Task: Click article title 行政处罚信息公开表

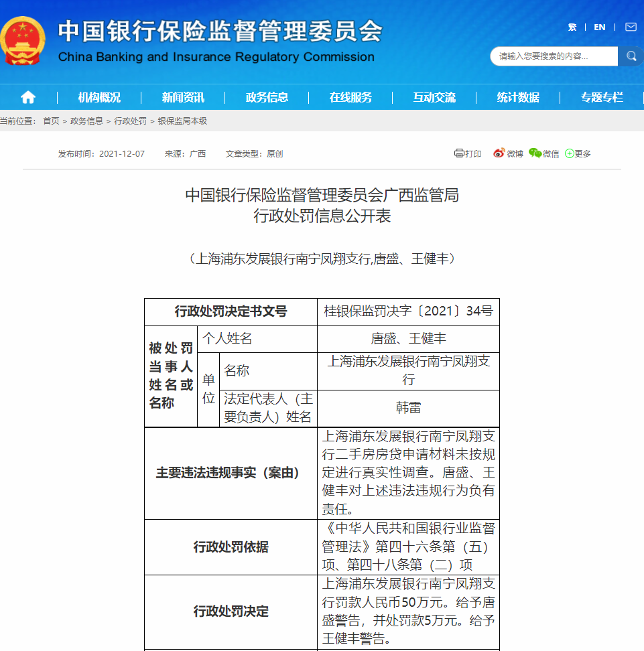Action: pyautogui.click(x=322, y=216)
